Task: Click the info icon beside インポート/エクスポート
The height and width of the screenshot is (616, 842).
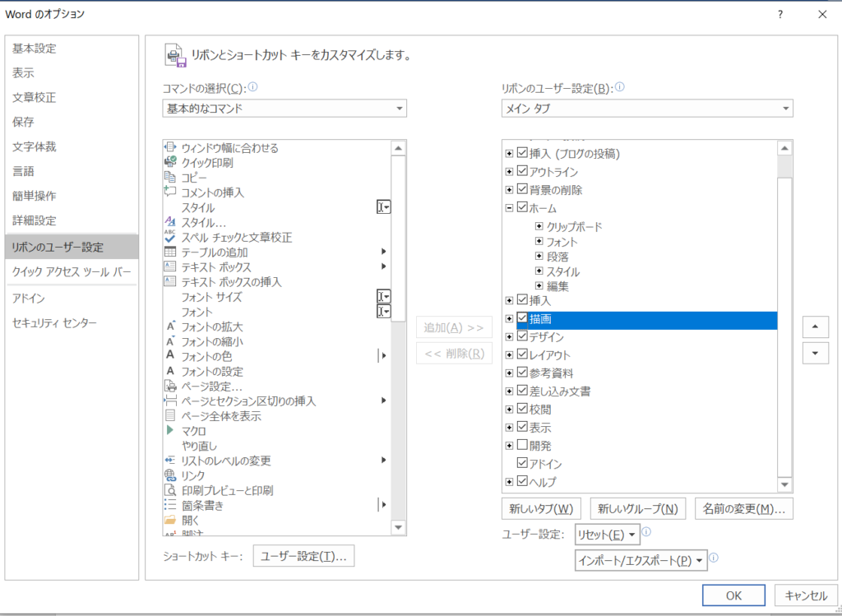Action: pos(715,558)
